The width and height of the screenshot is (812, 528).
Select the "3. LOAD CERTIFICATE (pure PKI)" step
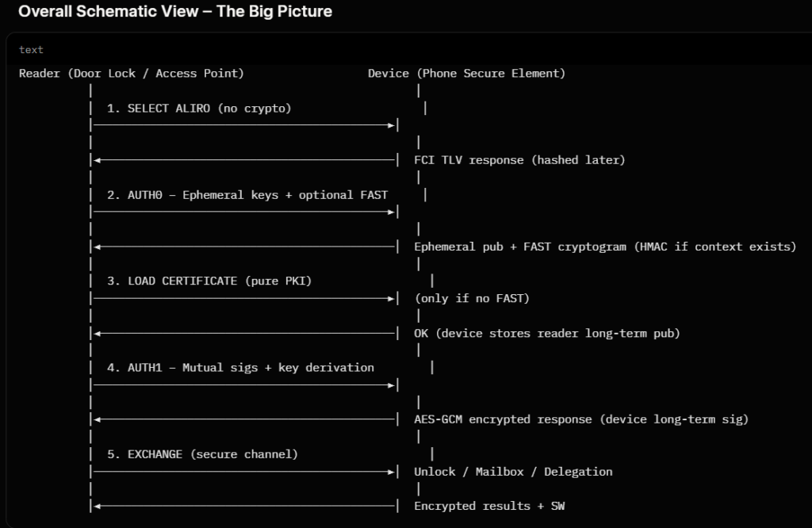pos(215,281)
